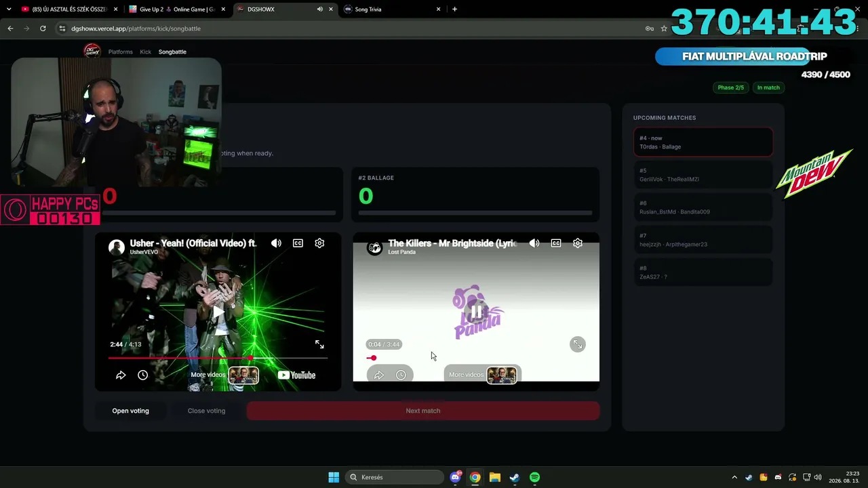
Task: Enter fullscreen on The Killers video
Action: pyautogui.click(x=578, y=344)
